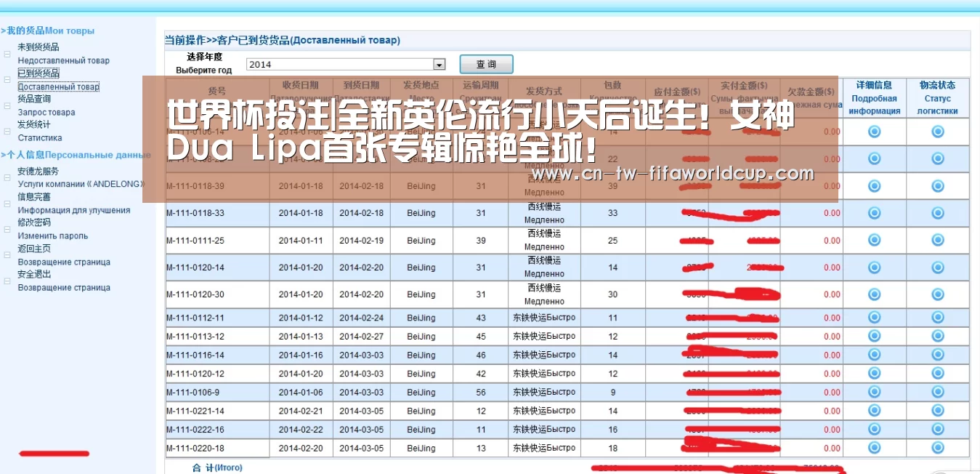Click item number M-111-0222-16 cell

tap(217, 429)
